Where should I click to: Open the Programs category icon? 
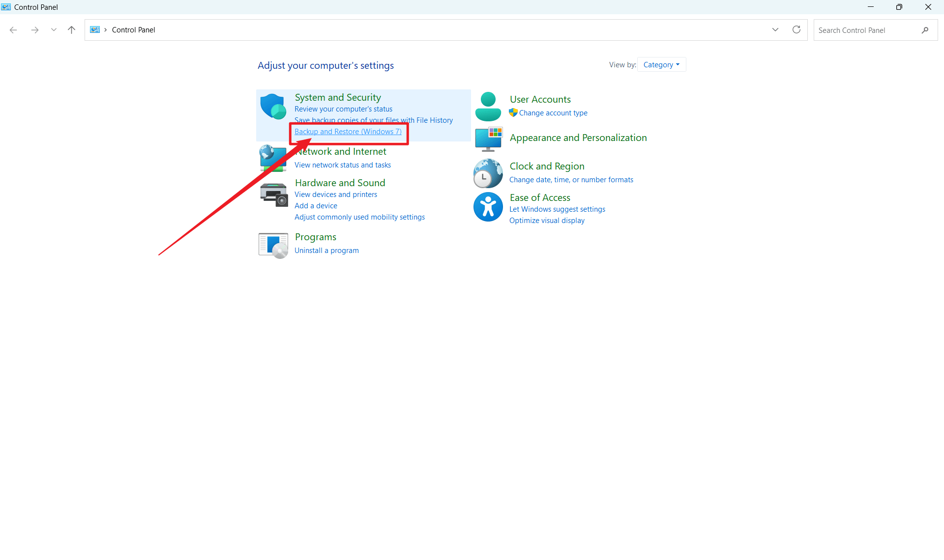(273, 245)
